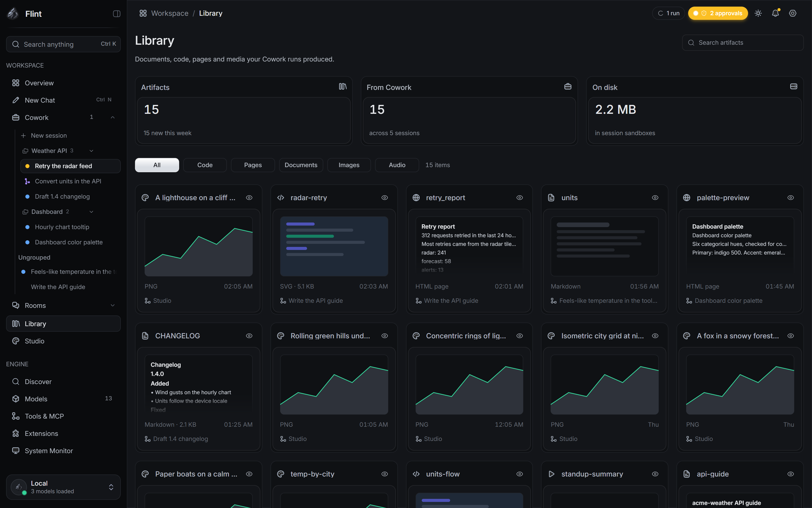Open radar-retry SVG thumbnail preview

[334, 246]
